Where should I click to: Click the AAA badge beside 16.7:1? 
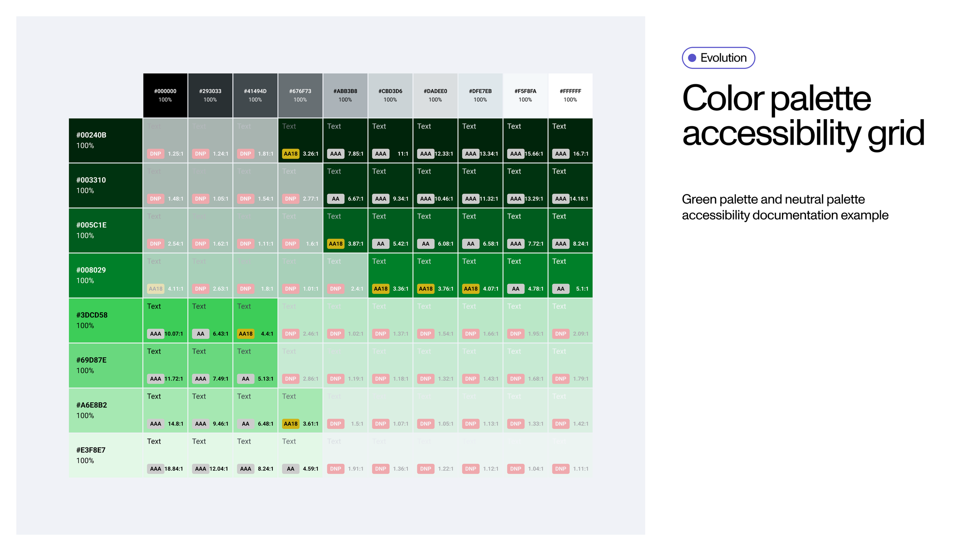[x=561, y=154]
